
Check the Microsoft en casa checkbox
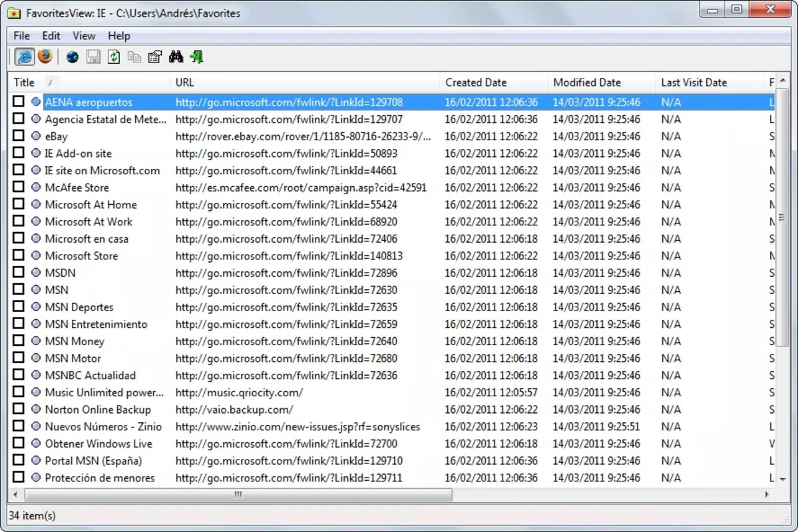click(19, 238)
